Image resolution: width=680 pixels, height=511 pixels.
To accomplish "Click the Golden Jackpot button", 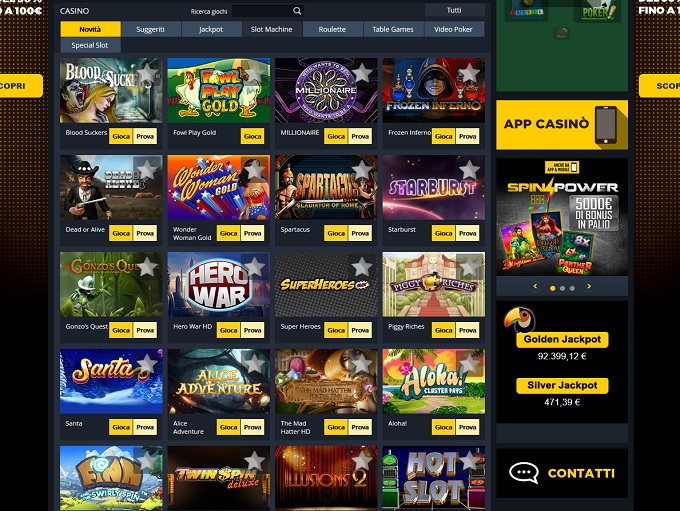I will pyautogui.click(x=562, y=339).
